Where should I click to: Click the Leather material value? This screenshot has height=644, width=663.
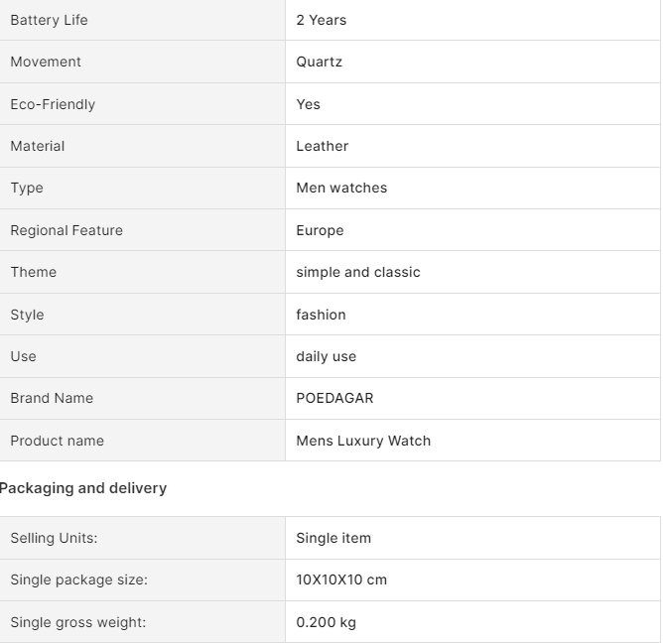[323, 146]
